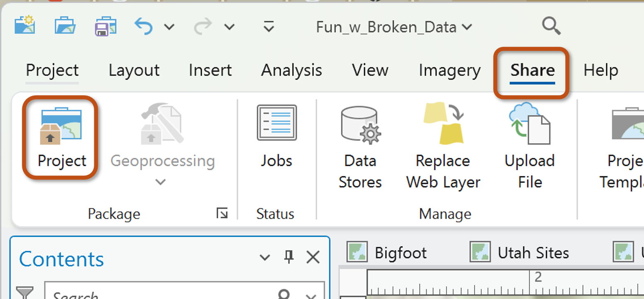Open the Package group dialog launcher

222,214
